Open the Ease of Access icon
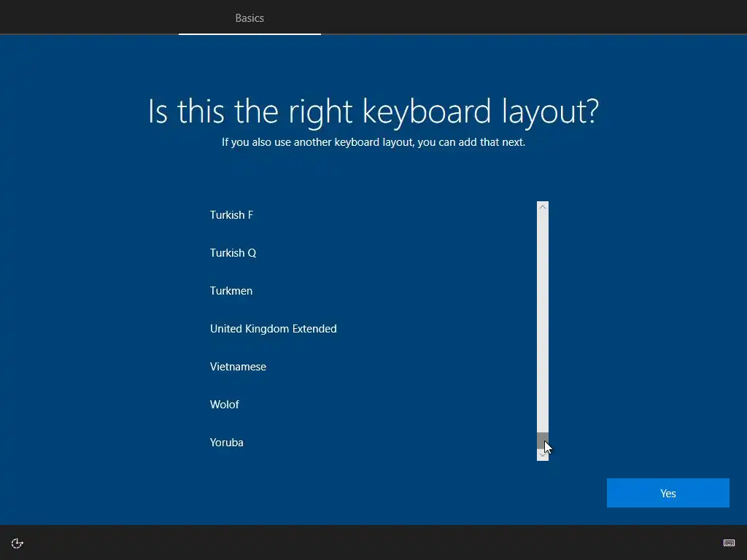 (18, 543)
